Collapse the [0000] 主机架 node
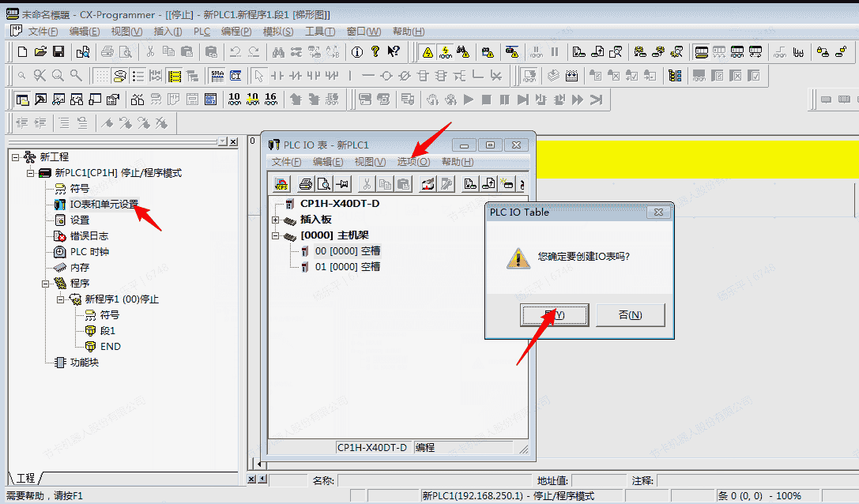 [276, 235]
